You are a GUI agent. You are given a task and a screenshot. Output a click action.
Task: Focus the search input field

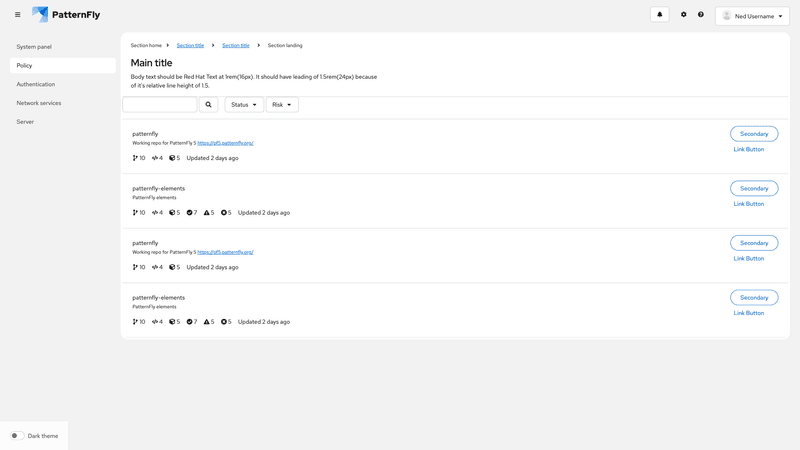(160, 104)
